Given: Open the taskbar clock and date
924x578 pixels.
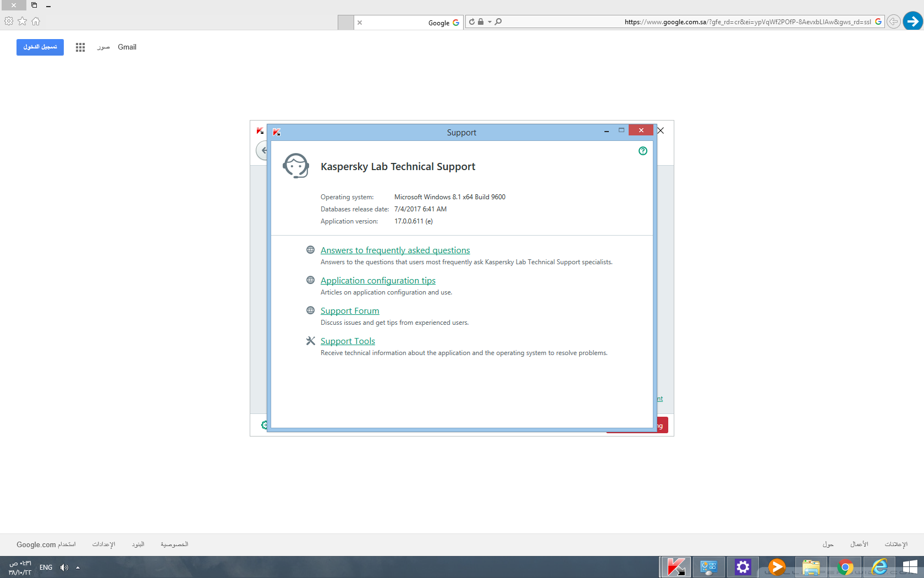Looking at the screenshot, I should coord(20,568).
